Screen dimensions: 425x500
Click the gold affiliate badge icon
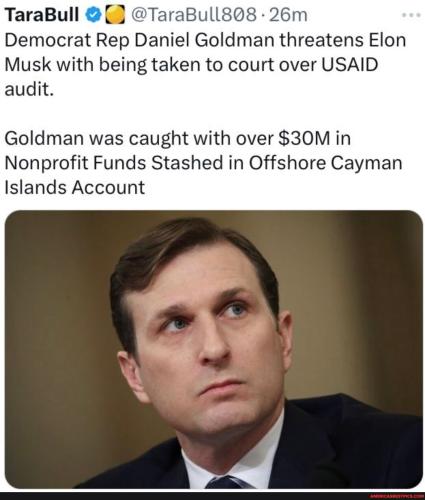click(115, 15)
